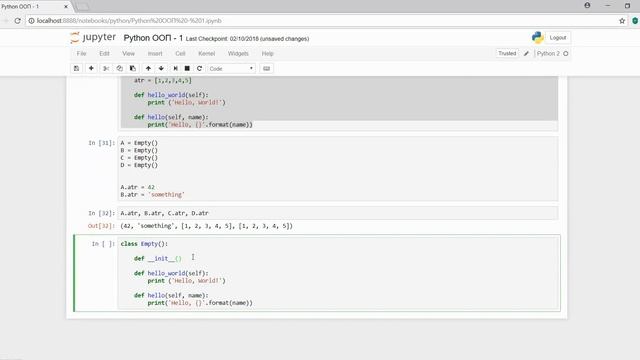Open the File menu
640x360 pixels.
81,53
